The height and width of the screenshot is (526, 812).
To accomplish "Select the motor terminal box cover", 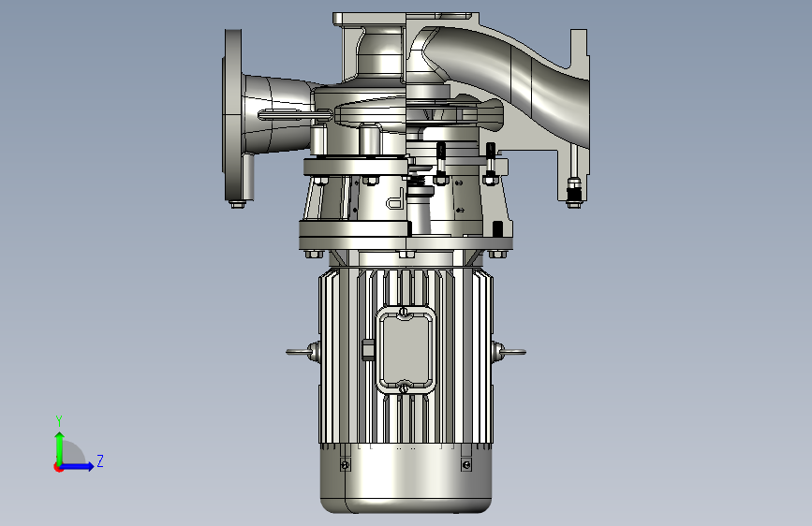I will pyautogui.click(x=406, y=350).
